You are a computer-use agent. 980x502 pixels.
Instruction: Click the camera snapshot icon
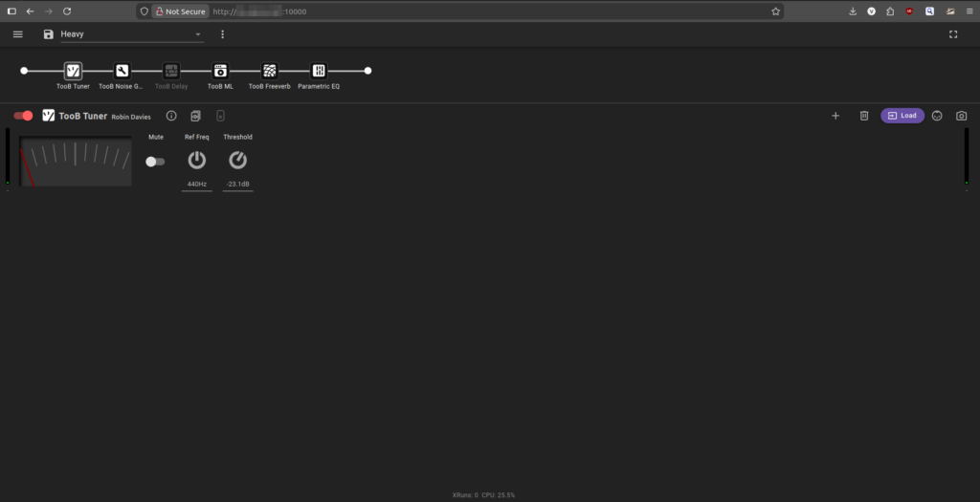(x=962, y=116)
